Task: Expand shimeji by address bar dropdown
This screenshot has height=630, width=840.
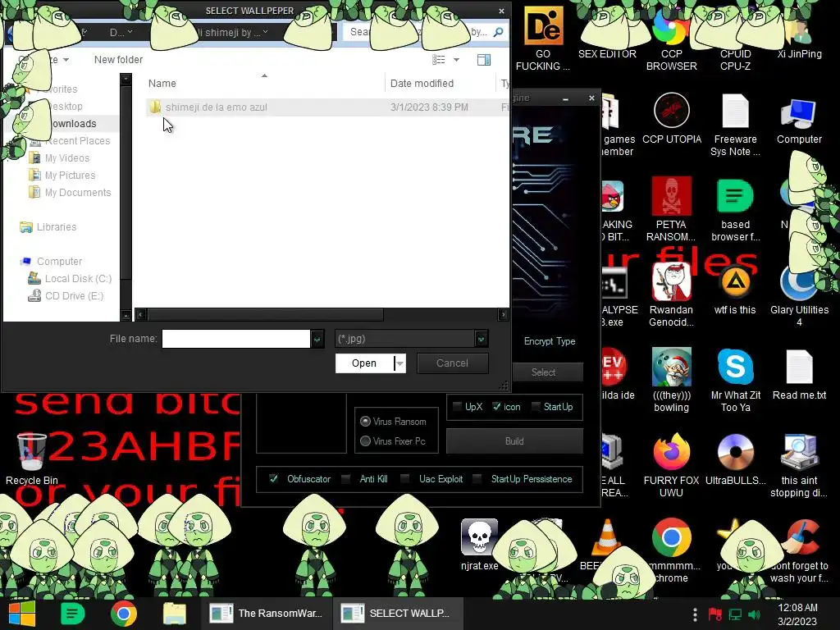Action: point(265,32)
